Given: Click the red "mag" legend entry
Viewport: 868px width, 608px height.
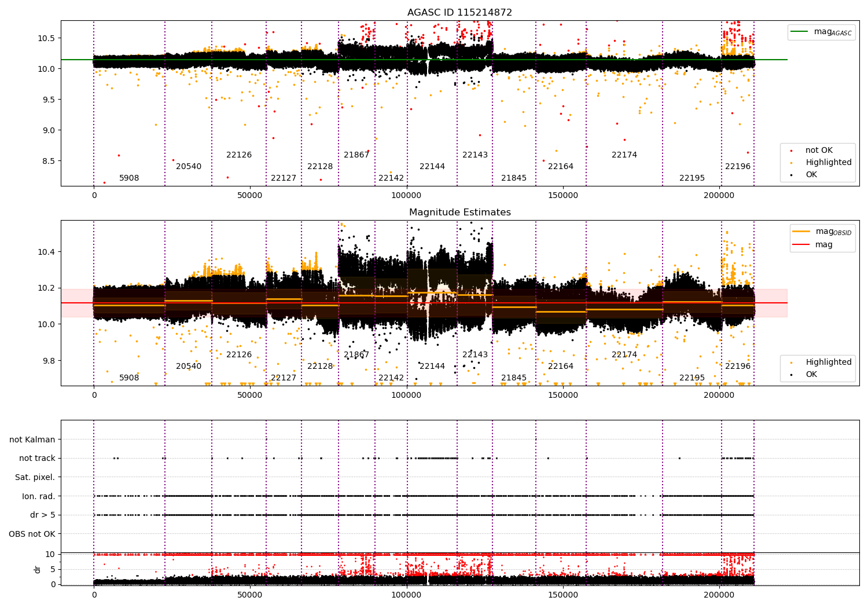Looking at the screenshot, I should click(x=812, y=245).
